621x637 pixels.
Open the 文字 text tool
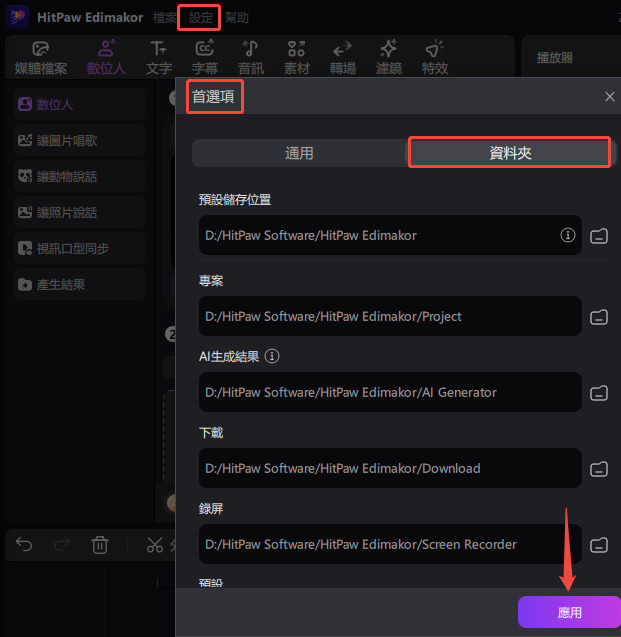(159, 58)
